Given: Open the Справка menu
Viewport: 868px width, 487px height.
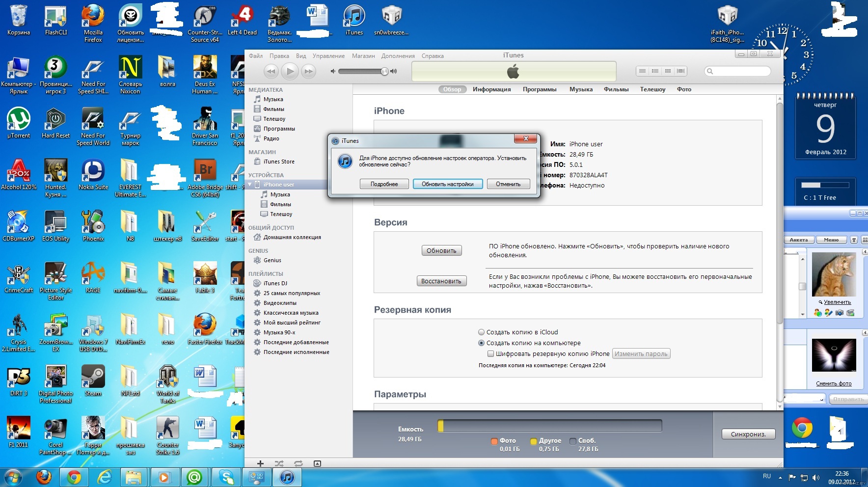Looking at the screenshot, I should coord(433,56).
